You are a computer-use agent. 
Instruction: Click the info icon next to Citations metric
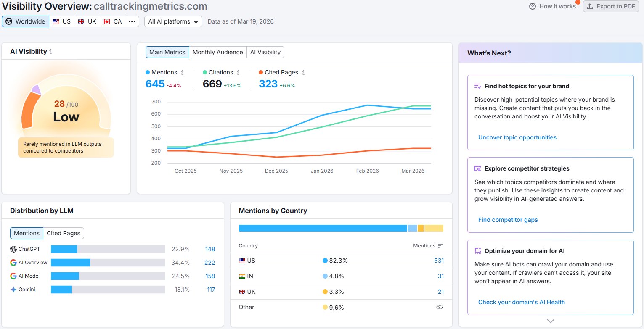pyautogui.click(x=238, y=72)
